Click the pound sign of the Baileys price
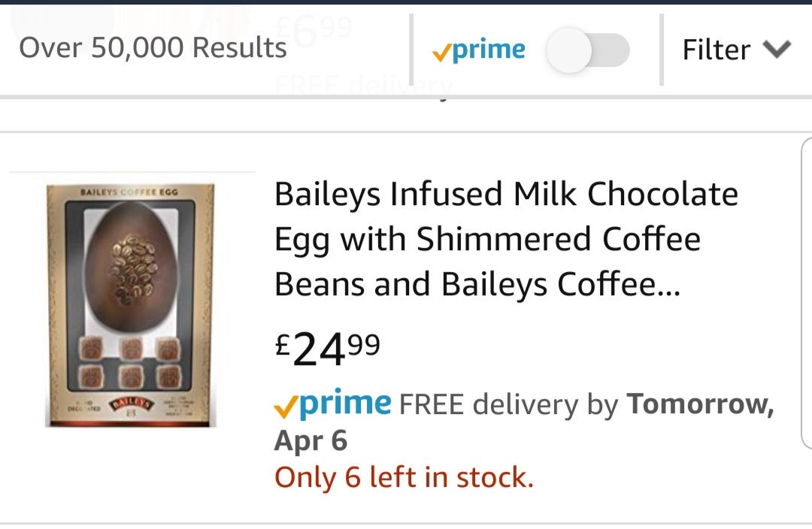Viewport: 812px width, 529px height. pos(282,343)
